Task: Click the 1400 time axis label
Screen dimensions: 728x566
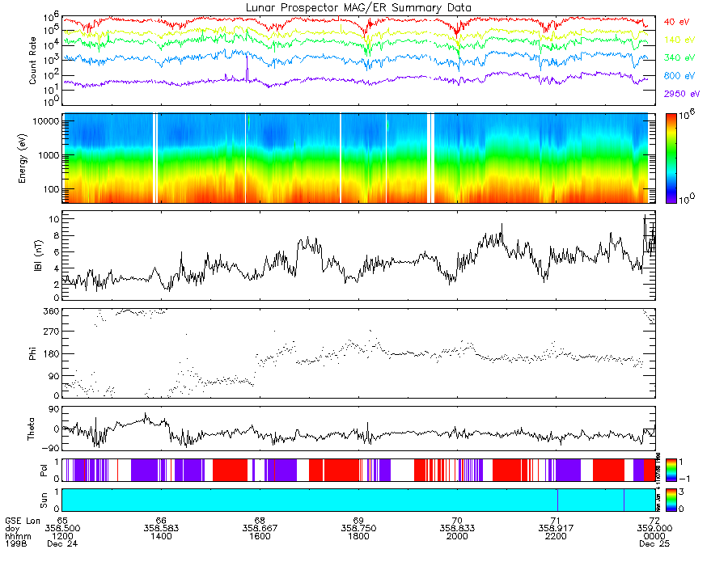Action: (161, 536)
